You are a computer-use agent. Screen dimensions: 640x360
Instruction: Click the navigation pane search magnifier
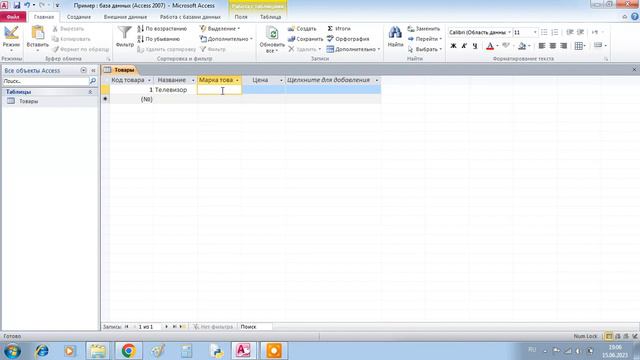pos(93,81)
